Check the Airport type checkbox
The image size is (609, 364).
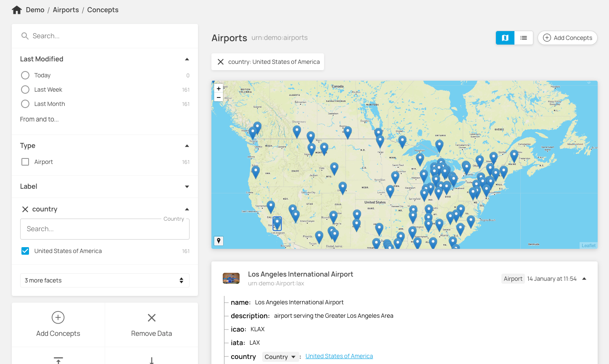click(x=25, y=162)
